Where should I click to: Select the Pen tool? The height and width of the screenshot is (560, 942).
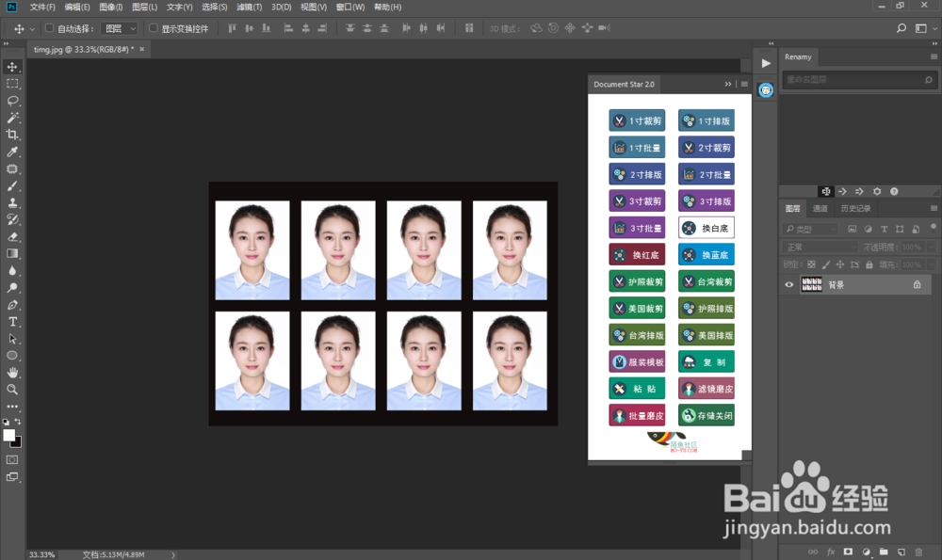12,302
